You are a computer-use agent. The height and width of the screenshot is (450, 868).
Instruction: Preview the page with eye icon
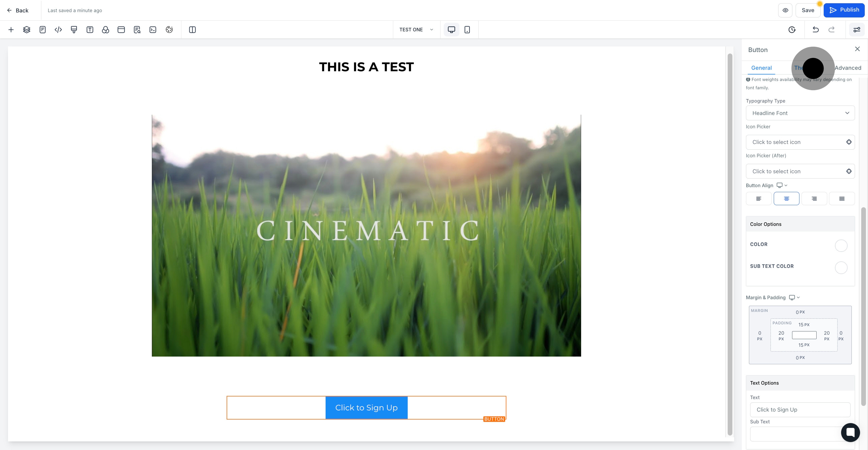point(785,10)
